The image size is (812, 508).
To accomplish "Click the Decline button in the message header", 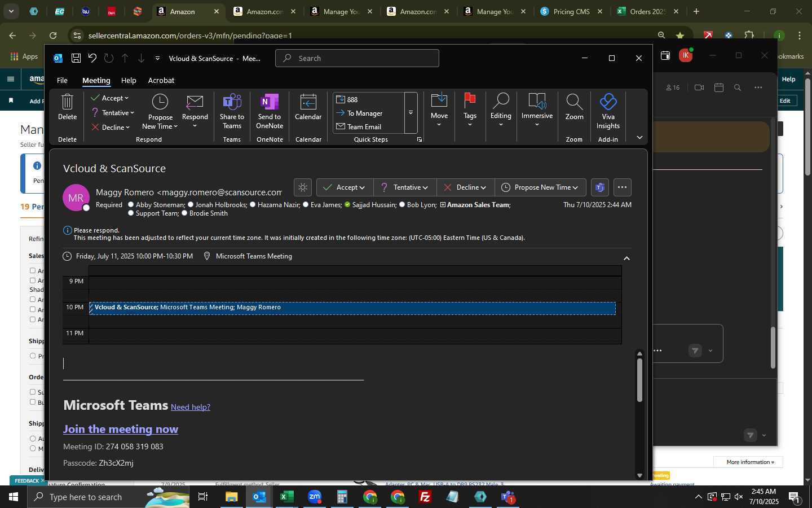I will tap(466, 187).
